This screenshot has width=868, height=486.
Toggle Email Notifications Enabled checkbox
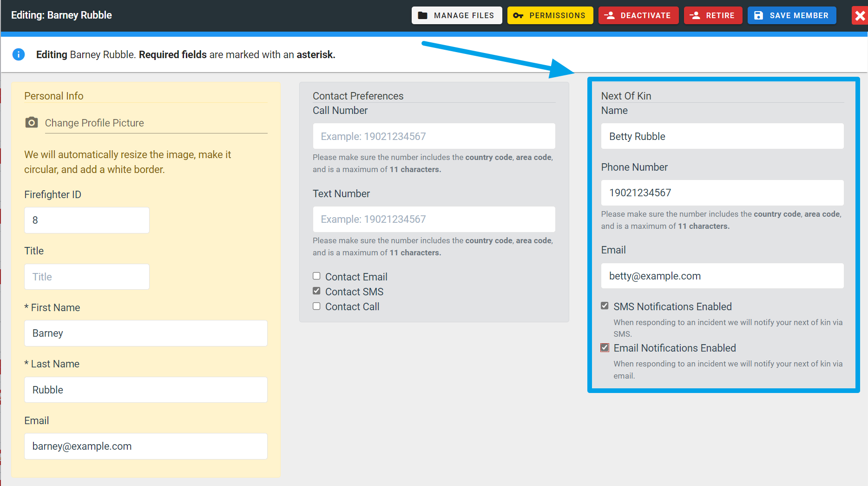(605, 348)
